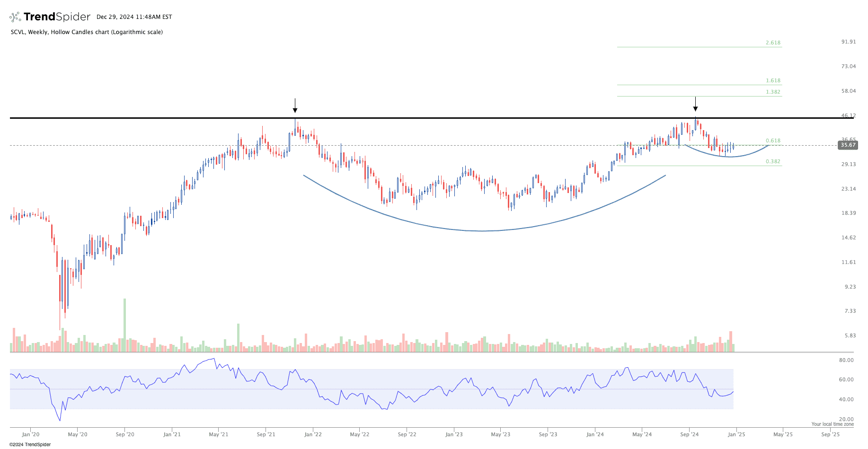
Task: Click the Jan '20 date axis label
Action: [31, 434]
